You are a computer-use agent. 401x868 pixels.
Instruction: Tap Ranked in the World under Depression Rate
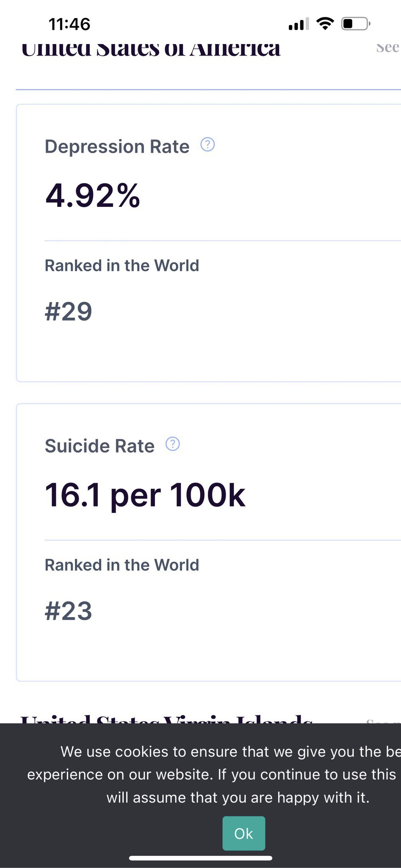tap(122, 266)
